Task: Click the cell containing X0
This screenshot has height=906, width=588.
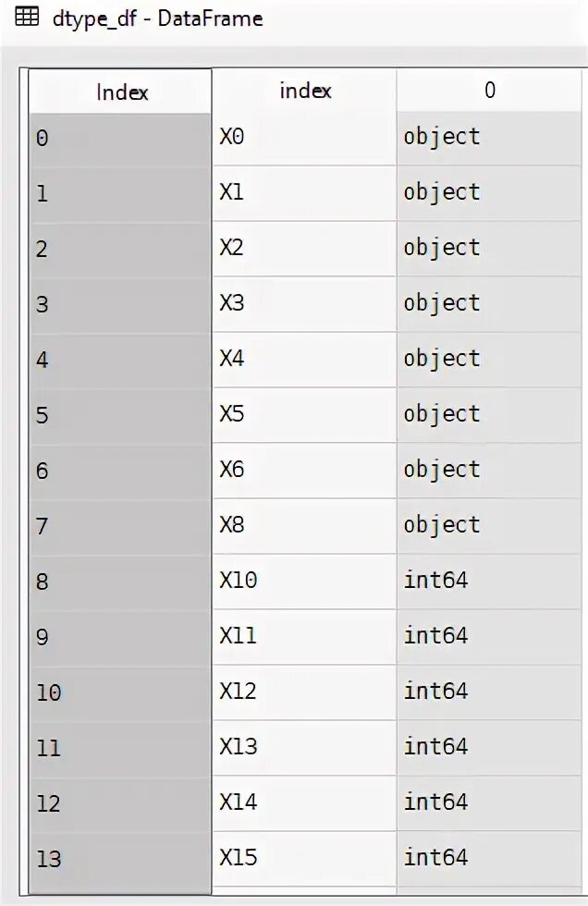Action: pyautogui.click(x=304, y=138)
